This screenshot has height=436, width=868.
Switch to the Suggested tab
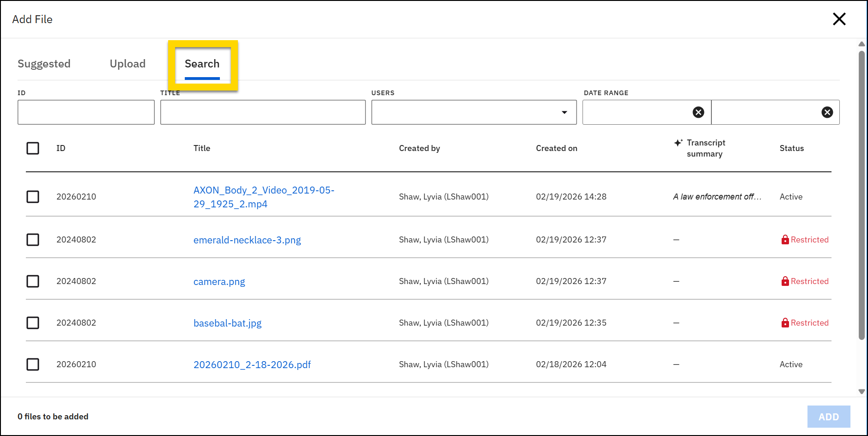(x=43, y=64)
